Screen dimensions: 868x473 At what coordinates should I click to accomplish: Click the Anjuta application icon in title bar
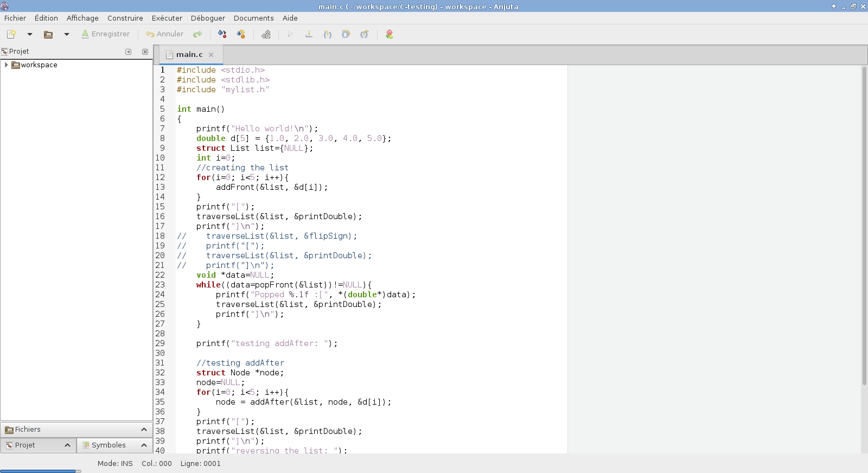coord(5,7)
